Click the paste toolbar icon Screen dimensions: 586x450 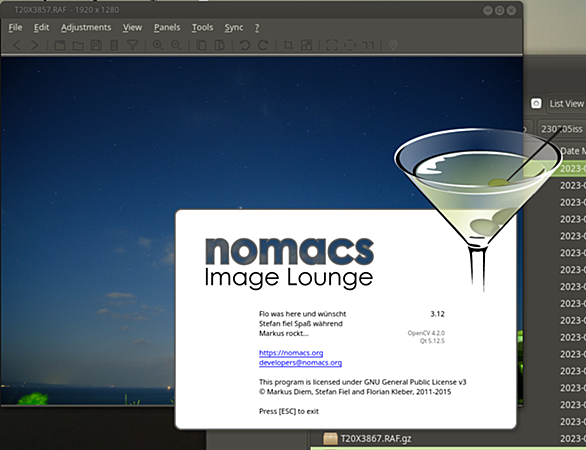click(220, 45)
